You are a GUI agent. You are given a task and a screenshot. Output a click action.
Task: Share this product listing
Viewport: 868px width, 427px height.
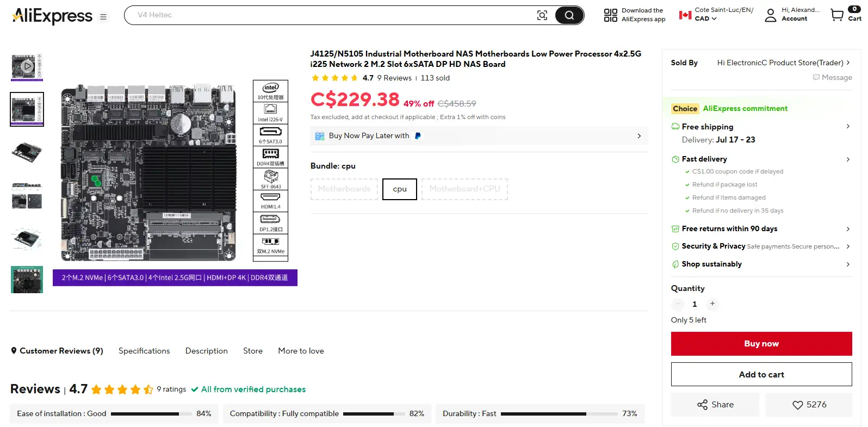coord(715,405)
